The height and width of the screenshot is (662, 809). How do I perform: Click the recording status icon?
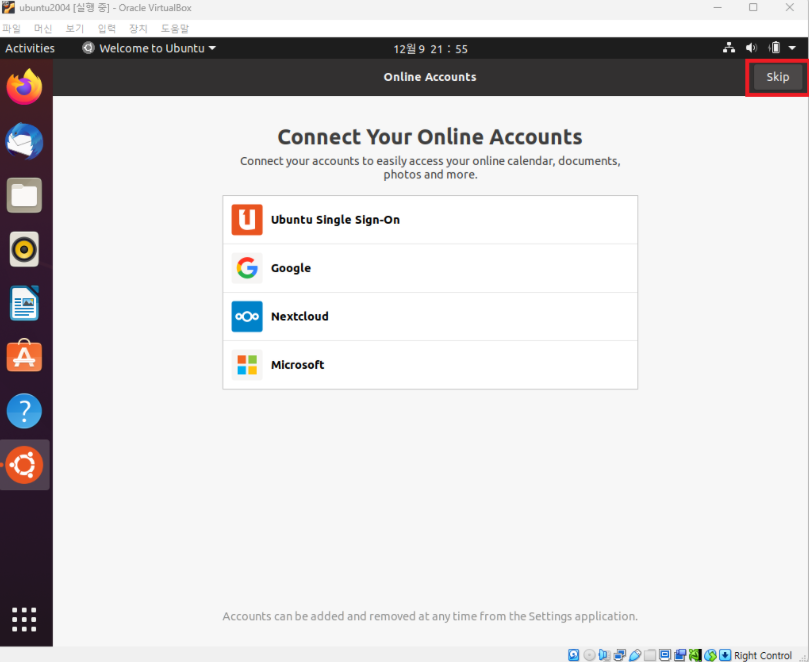(680, 655)
